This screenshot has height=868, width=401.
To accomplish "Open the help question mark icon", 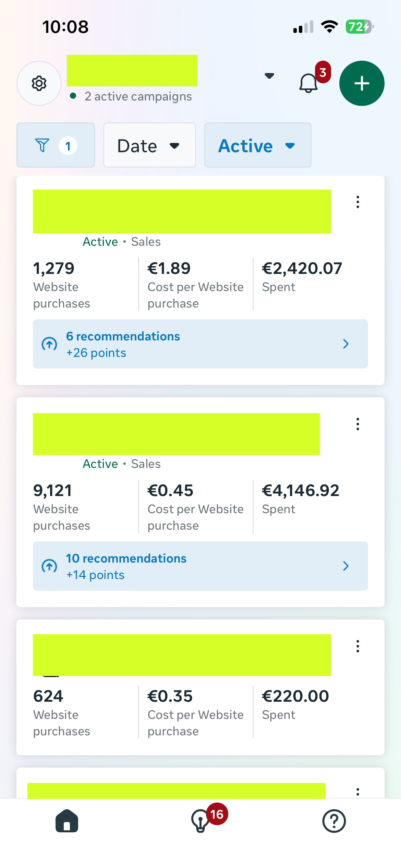I will pyautogui.click(x=334, y=821).
